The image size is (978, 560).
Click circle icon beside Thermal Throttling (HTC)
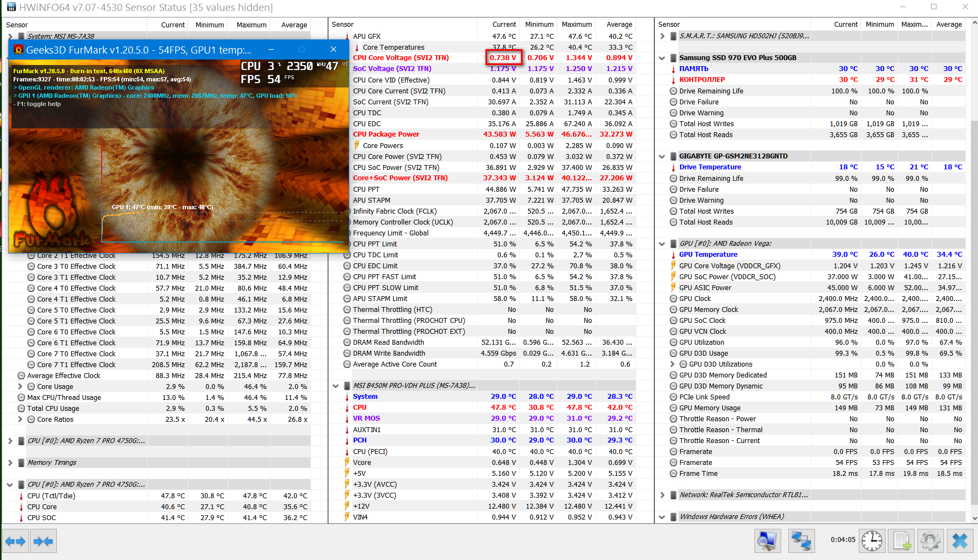pos(347,310)
